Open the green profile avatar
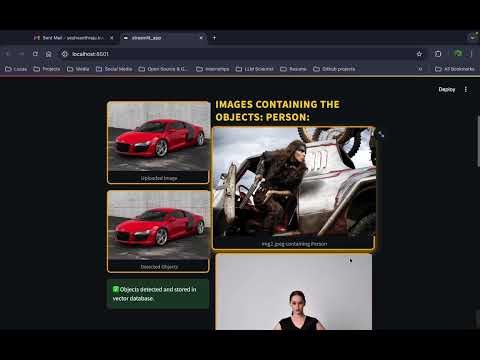This screenshot has width=480, height=360. coord(458,53)
